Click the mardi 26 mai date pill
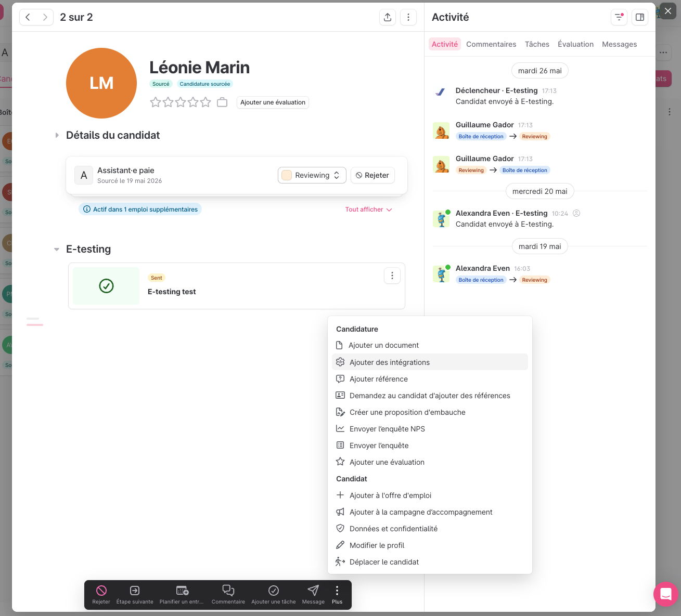 540,71
